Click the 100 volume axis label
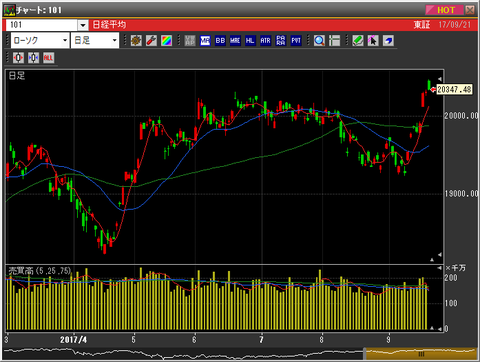 click(x=451, y=303)
